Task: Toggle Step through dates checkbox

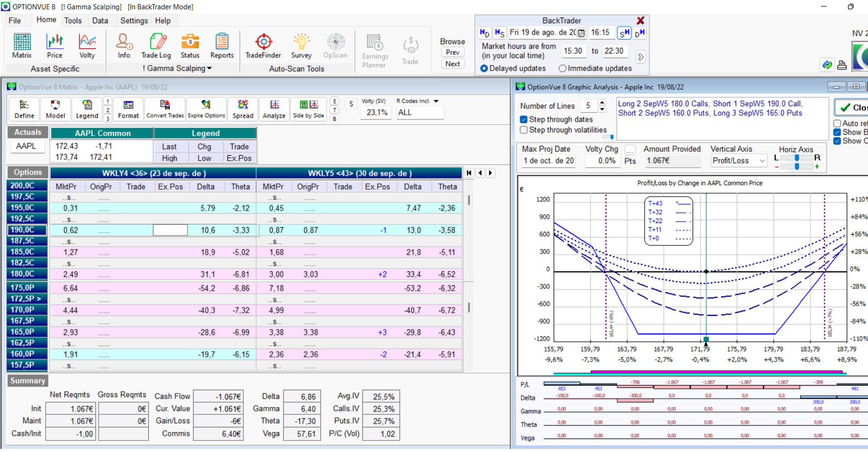Action: (x=524, y=119)
